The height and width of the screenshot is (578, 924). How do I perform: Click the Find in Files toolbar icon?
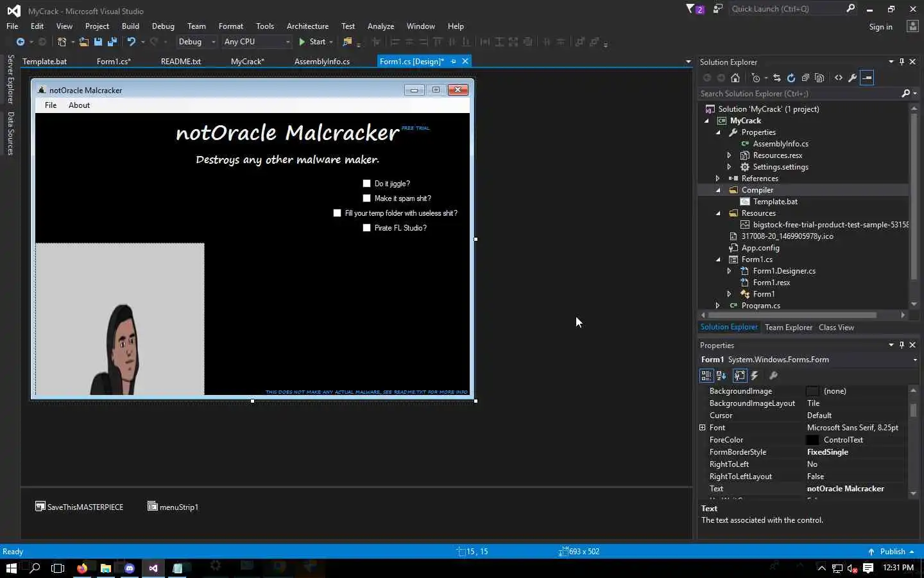click(x=347, y=42)
